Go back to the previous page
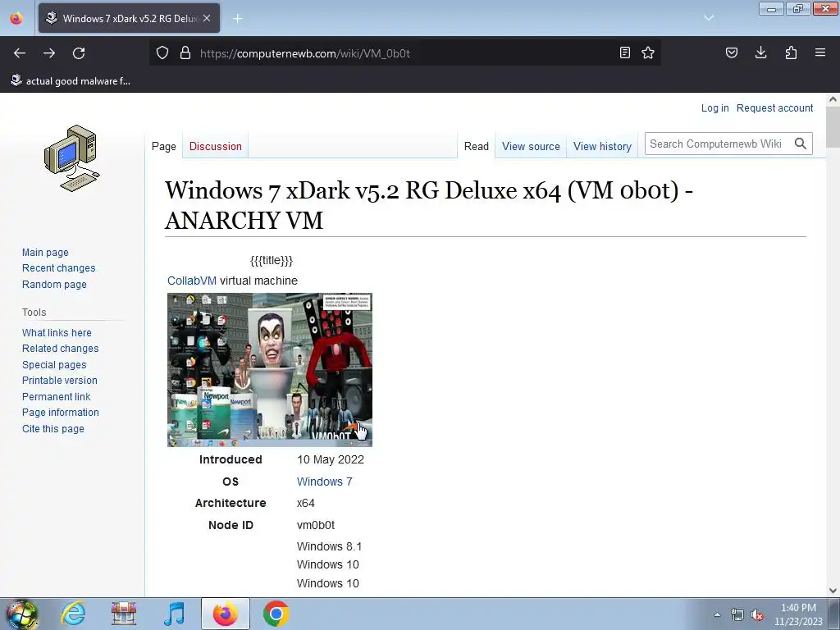Screen dimensions: 840x630 pos(20,53)
